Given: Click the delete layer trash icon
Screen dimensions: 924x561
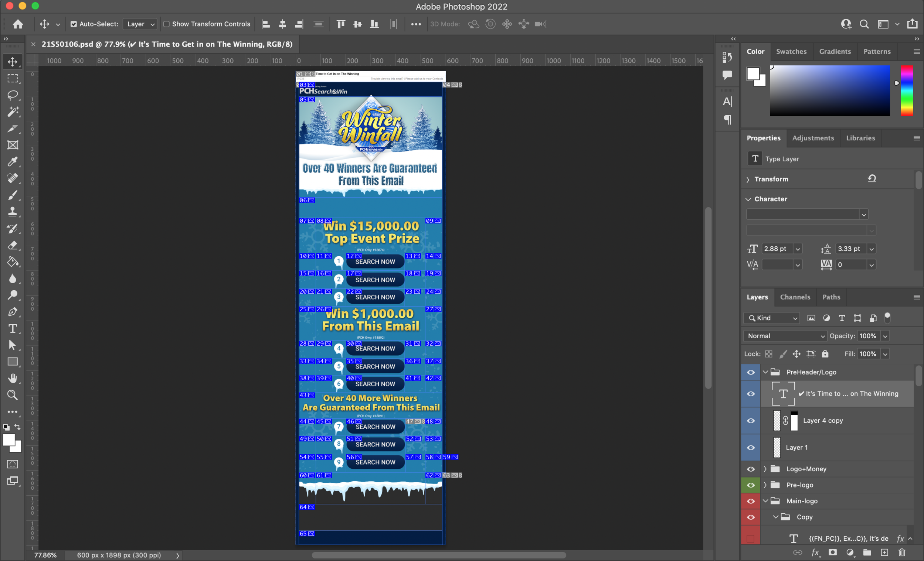Looking at the screenshot, I should click(x=902, y=553).
